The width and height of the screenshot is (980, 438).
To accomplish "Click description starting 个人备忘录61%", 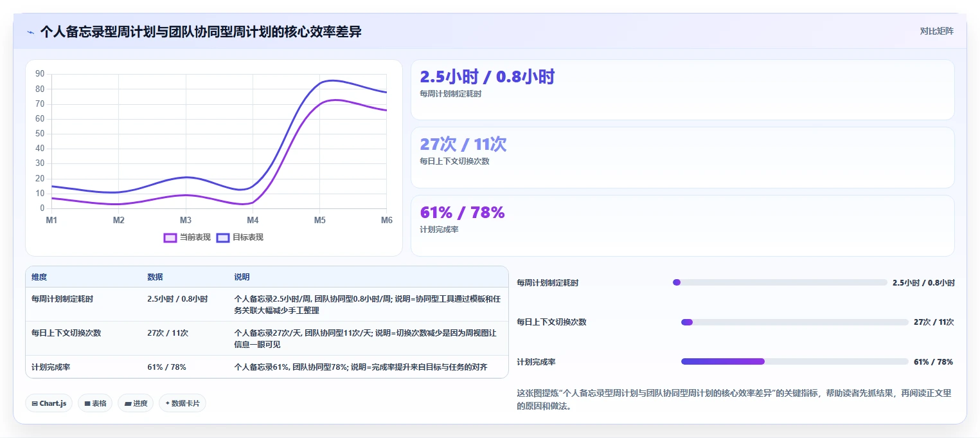I will 361,367.
